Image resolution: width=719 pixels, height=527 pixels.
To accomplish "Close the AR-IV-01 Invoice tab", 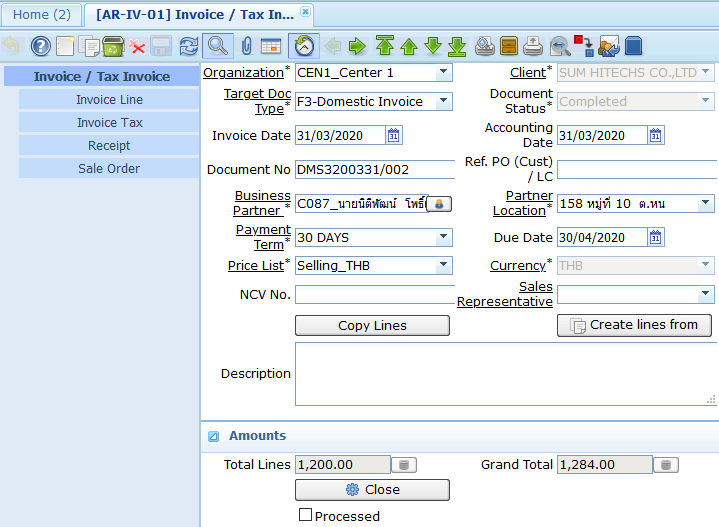I will (305, 11).
